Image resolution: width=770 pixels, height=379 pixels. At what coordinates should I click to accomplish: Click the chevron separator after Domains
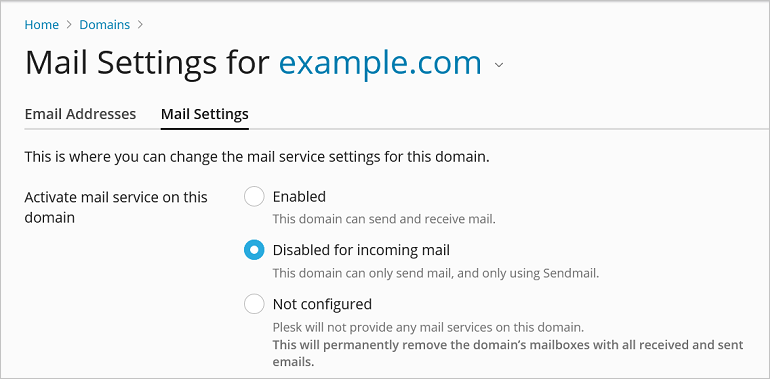click(x=140, y=25)
